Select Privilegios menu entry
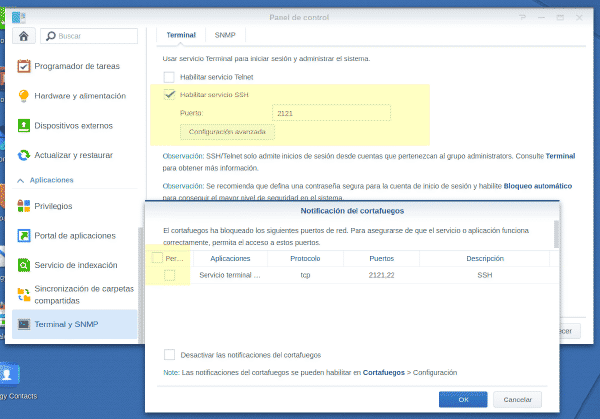The image size is (600, 419). [x=75, y=206]
